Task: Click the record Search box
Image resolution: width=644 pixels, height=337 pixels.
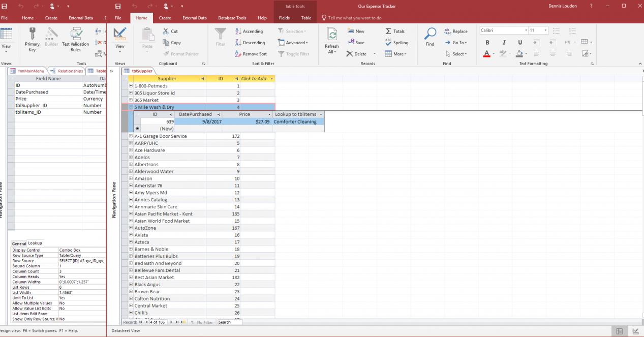Action: point(229,322)
